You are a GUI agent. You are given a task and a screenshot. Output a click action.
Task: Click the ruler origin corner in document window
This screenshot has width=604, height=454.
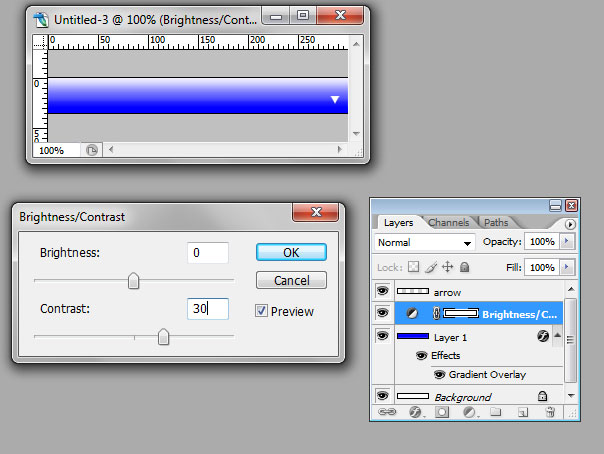pyautogui.click(x=40, y=42)
